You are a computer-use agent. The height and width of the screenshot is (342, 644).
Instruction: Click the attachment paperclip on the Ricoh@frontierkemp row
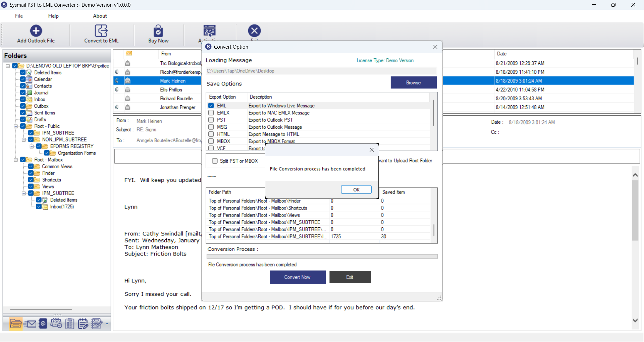click(x=117, y=72)
